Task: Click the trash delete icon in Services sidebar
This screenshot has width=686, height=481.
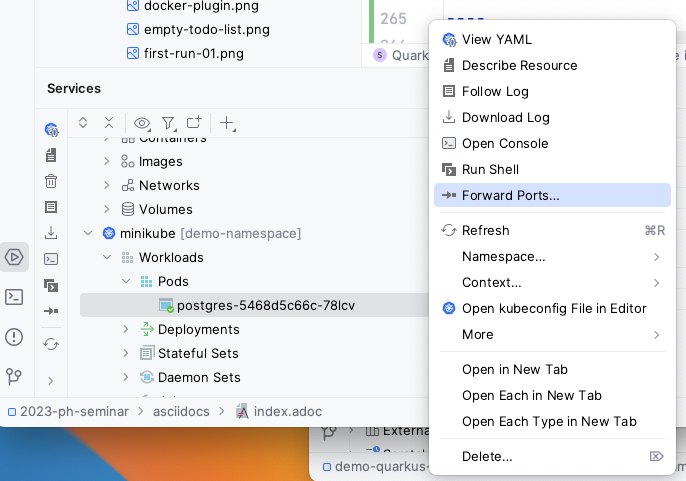Action: click(51, 181)
